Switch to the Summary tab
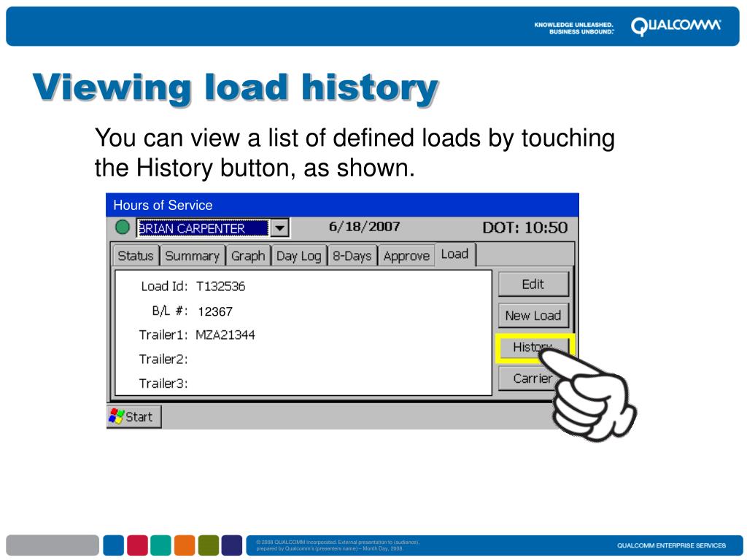 coord(192,256)
